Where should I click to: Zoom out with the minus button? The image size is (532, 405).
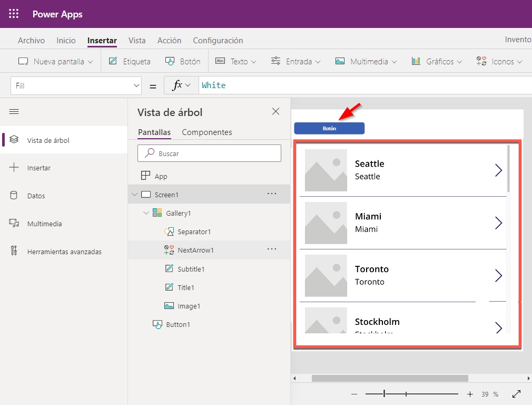point(354,394)
